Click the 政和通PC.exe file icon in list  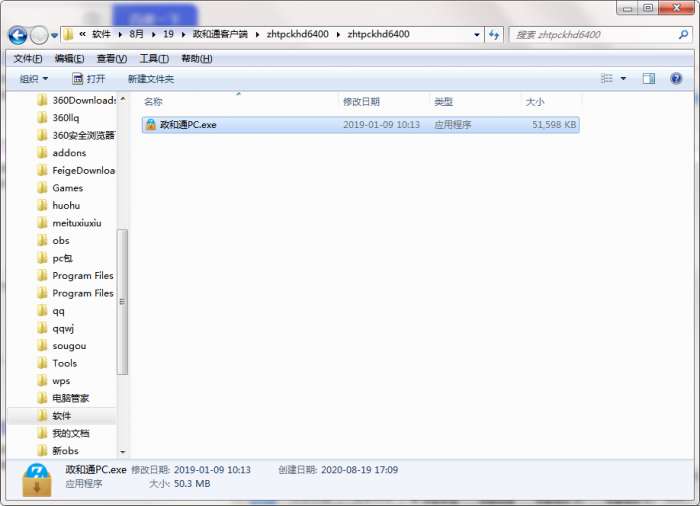pyautogui.click(x=151, y=125)
